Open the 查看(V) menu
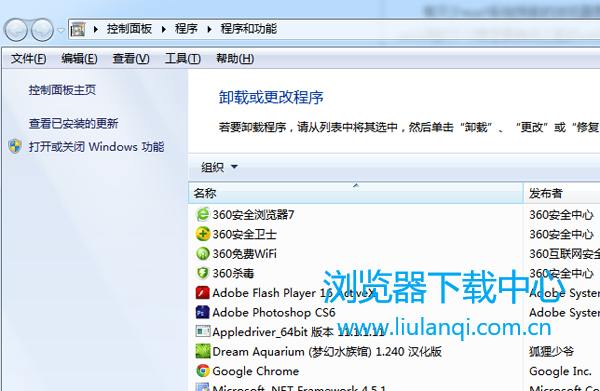 tap(131, 59)
